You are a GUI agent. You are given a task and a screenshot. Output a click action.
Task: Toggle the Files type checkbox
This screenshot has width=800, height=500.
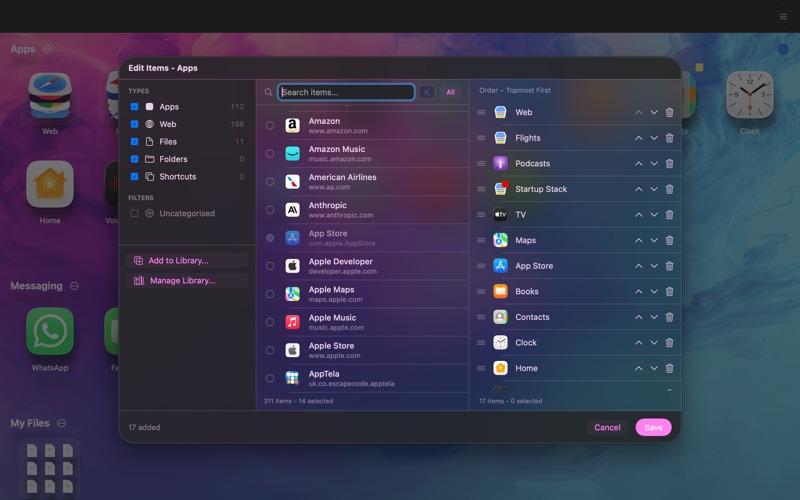[x=134, y=141]
